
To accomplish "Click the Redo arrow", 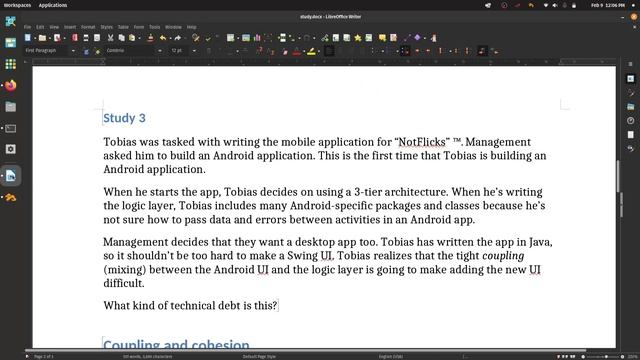I will (178, 38).
